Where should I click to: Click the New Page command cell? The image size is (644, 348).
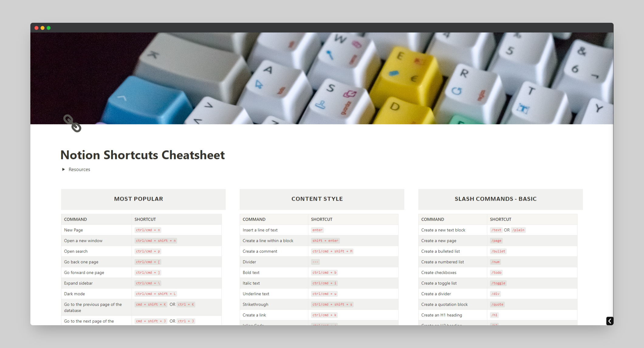click(73, 230)
